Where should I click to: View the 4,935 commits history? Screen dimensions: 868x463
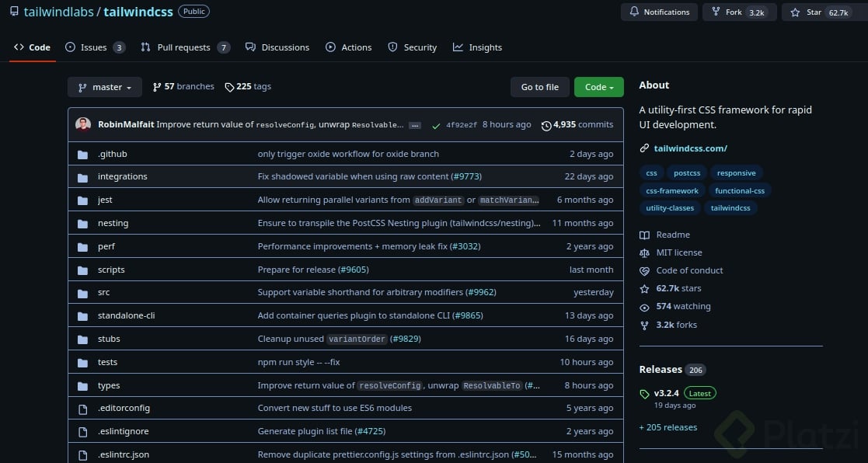577,125
